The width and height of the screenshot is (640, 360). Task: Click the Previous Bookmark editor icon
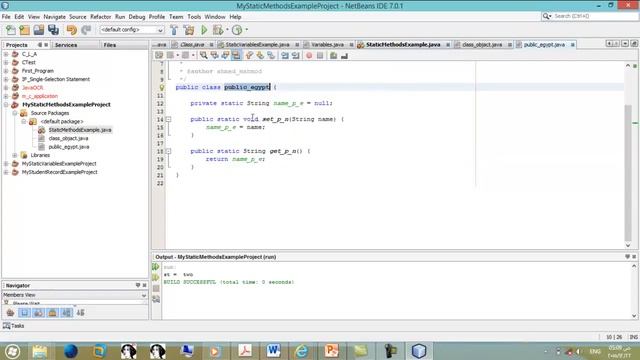tap(249, 56)
